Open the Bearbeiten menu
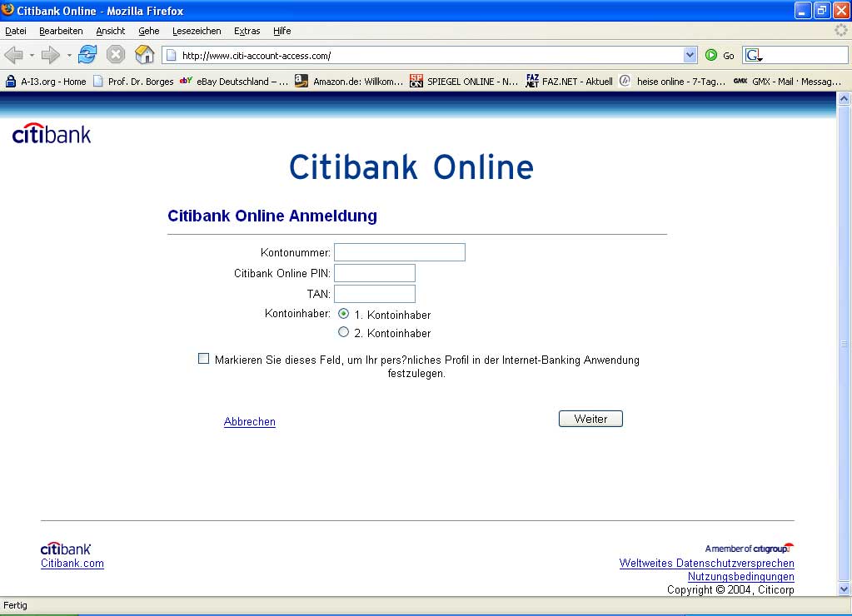Viewport: 852px width, 616px height. (x=61, y=31)
